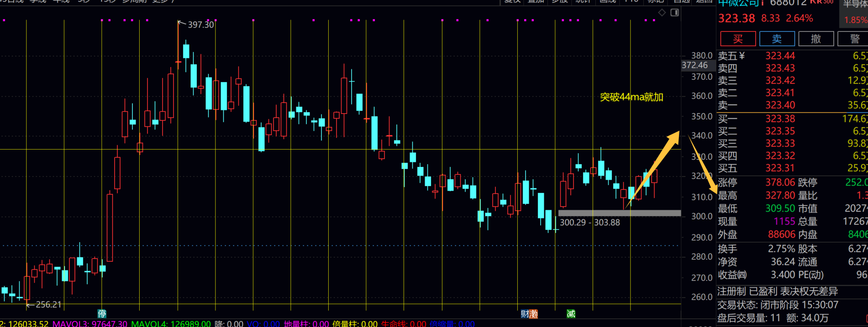Click the gray 300.29 - 303.88 support zone
Image resolution: width=868 pixels, height=327 pixels.
coord(619,213)
